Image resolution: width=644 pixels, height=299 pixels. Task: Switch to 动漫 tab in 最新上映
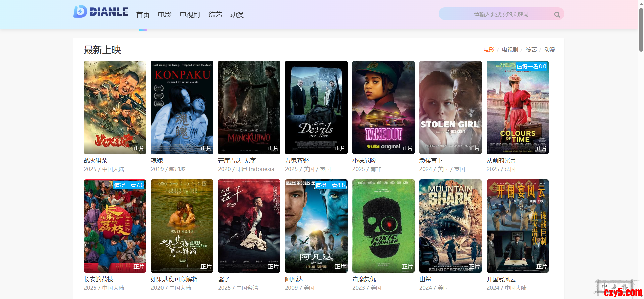(549, 50)
